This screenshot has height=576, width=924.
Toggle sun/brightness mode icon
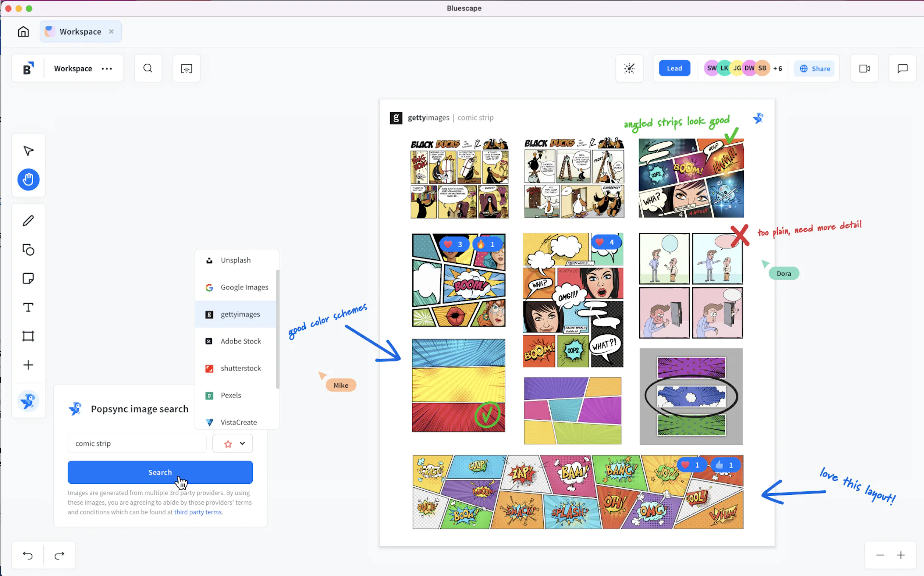pyautogui.click(x=629, y=68)
